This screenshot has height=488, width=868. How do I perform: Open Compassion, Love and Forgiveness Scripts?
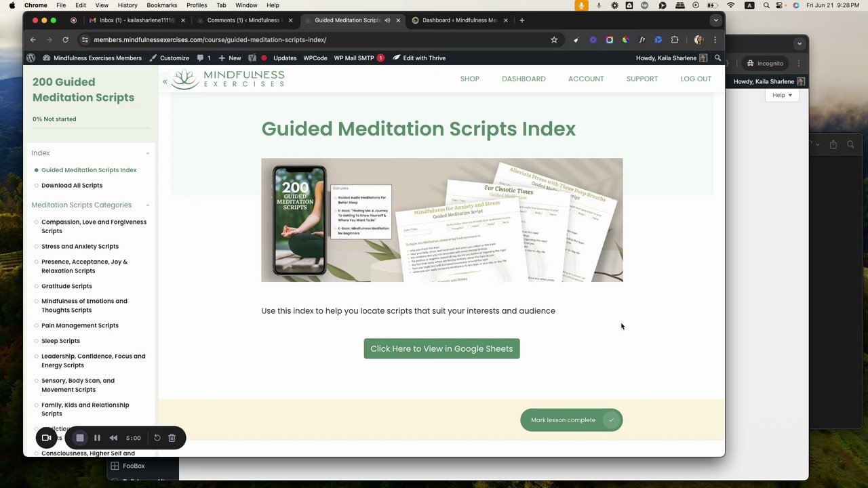(94, 226)
